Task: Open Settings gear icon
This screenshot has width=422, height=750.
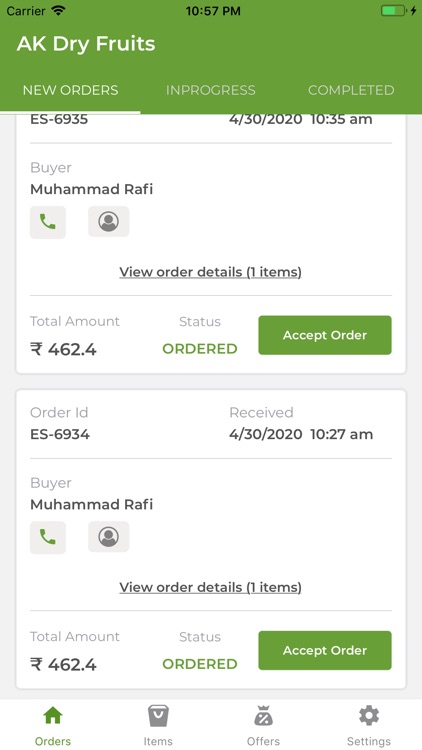Action: (x=369, y=716)
